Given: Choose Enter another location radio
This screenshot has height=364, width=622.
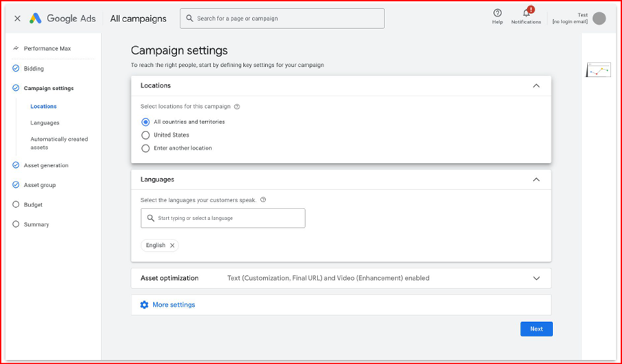Looking at the screenshot, I should click(x=145, y=148).
